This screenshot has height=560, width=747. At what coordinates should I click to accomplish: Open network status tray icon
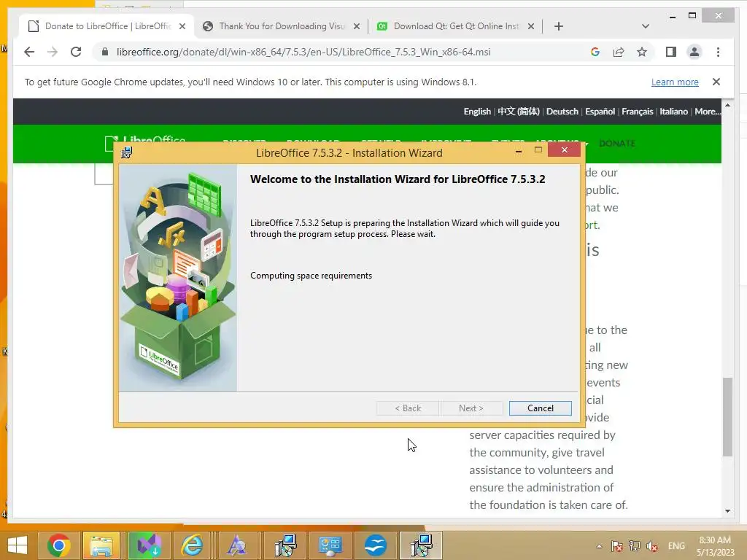(634, 545)
